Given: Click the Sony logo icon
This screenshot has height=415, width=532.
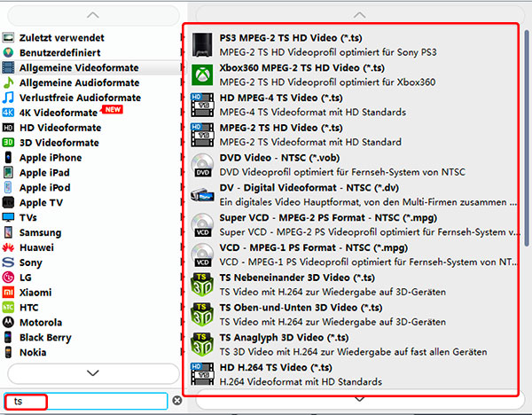Looking at the screenshot, I should click(8, 262).
